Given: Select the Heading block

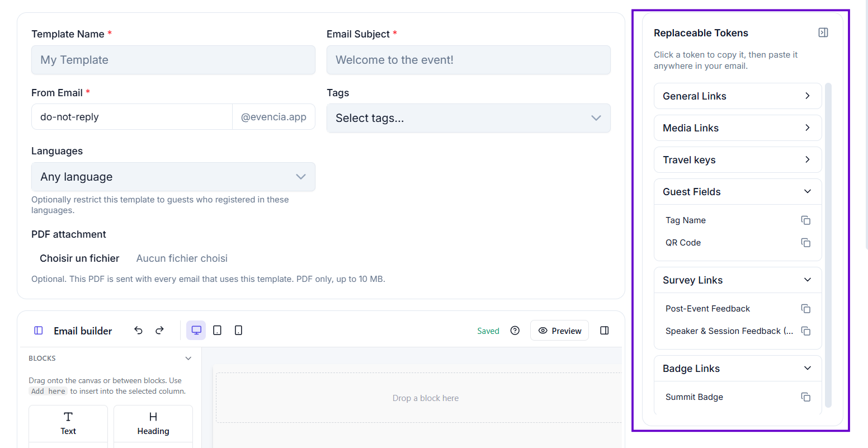Looking at the screenshot, I should pyautogui.click(x=153, y=424).
